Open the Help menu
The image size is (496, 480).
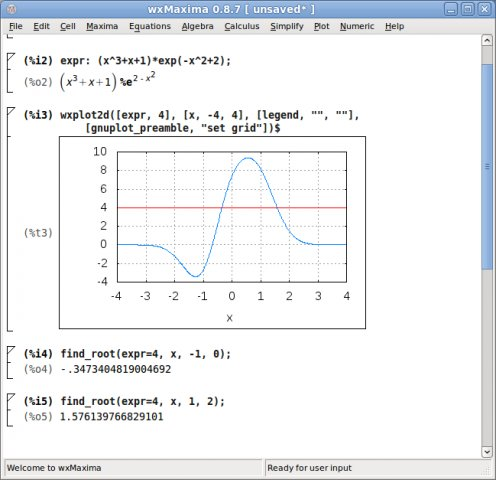[x=395, y=26]
